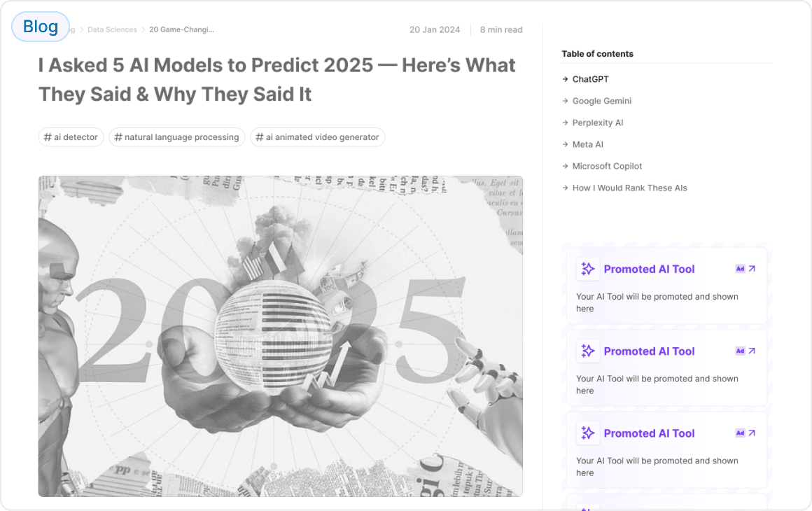Click the 2025 hero image
Screen dimensions: 812x511
280,336
